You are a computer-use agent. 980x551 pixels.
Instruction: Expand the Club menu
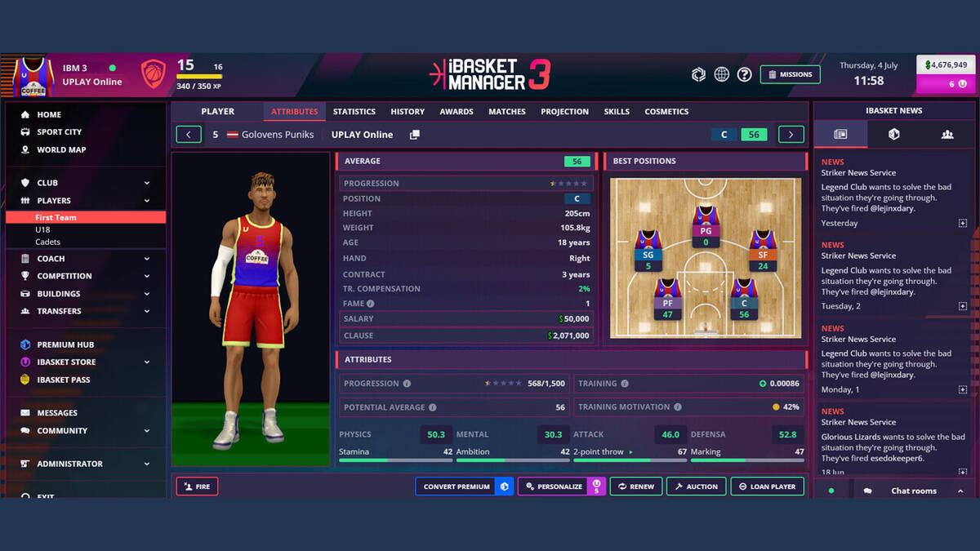coord(86,183)
